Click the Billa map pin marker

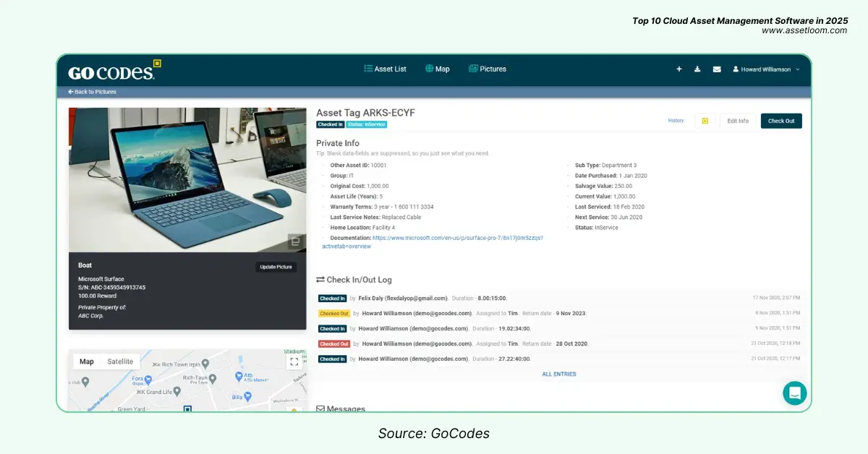pyautogui.click(x=247, y=397)
